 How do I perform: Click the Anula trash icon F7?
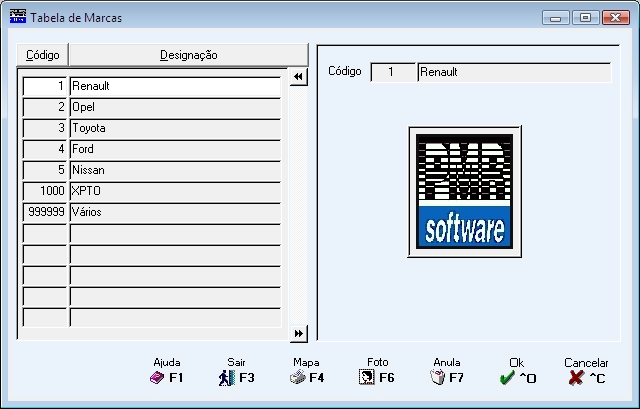(438, 377)
